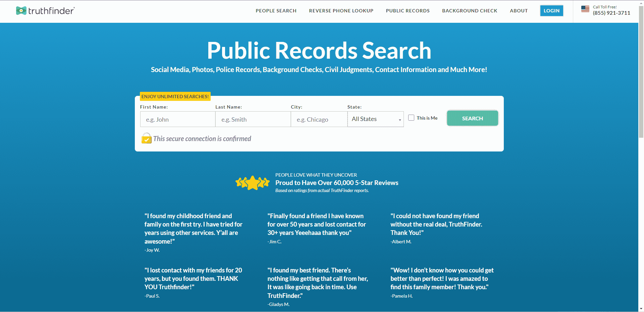644x312 pixels.
Task: Click the American flag icon
Action: pyautogui.click(x=585, y=9)
